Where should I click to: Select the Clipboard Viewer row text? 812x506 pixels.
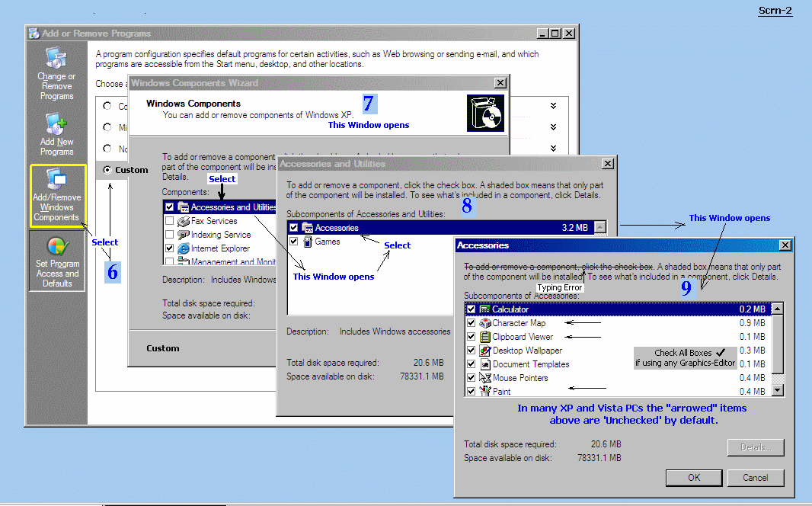coord(523,337)
